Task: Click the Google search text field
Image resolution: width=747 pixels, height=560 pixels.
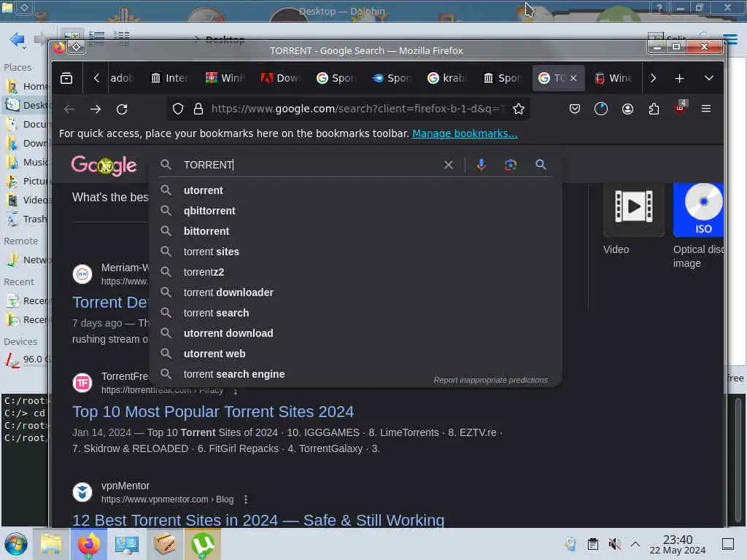Action: (x=309, y=165)
